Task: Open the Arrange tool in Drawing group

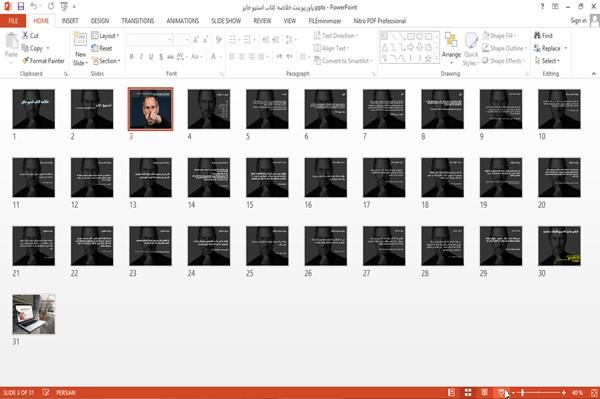Action: [x=451, y=49]
